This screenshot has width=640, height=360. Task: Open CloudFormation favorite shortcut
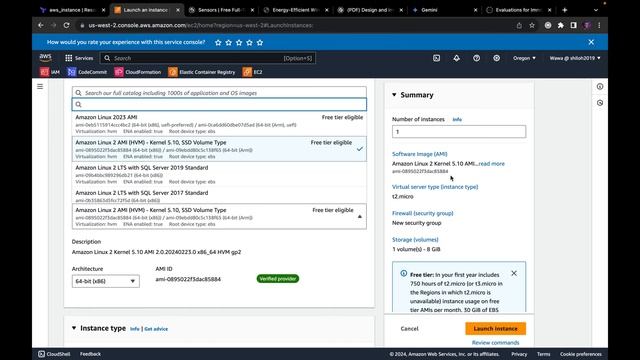pos(138,72)
